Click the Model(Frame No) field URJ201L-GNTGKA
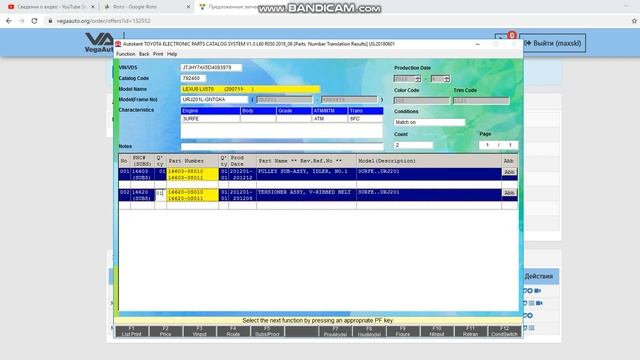Image resolution: width=640 pixels, height=360 pixels. click(214, 100)
